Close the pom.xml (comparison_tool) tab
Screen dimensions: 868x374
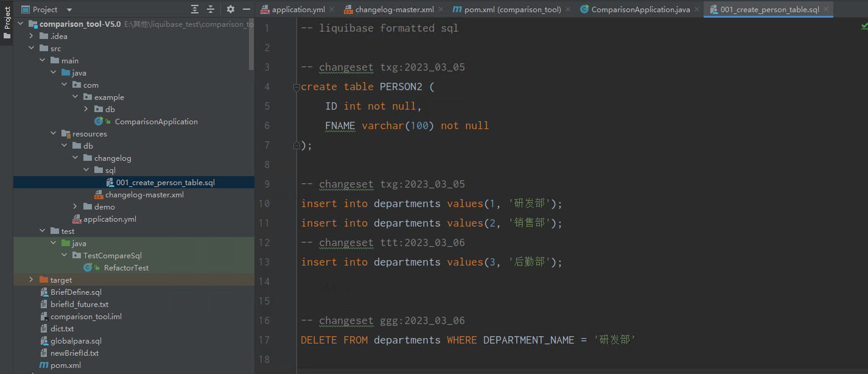[x=568, y=9]
